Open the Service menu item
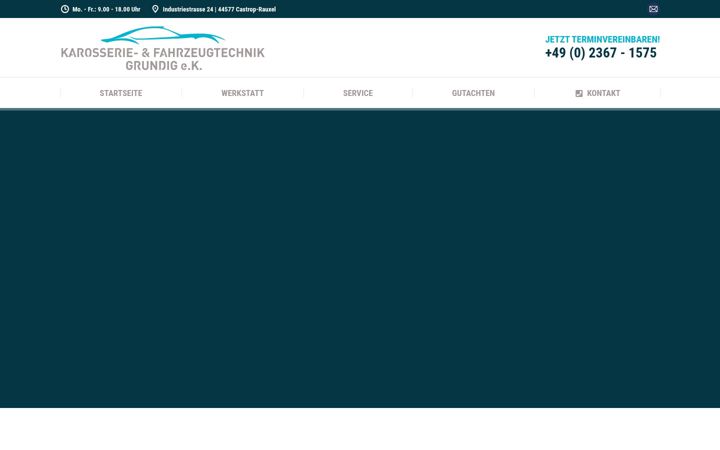This screenshot has height=450, width=720. click(358, 93)
